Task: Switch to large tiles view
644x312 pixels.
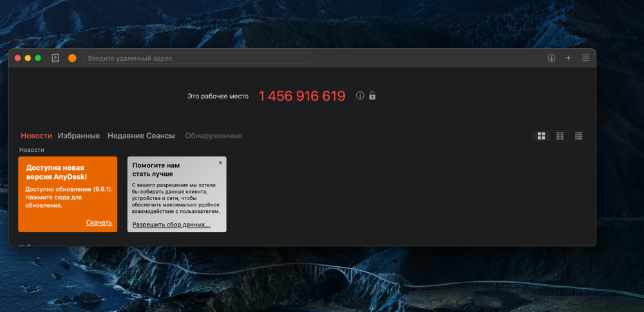Action: point(542,136)
